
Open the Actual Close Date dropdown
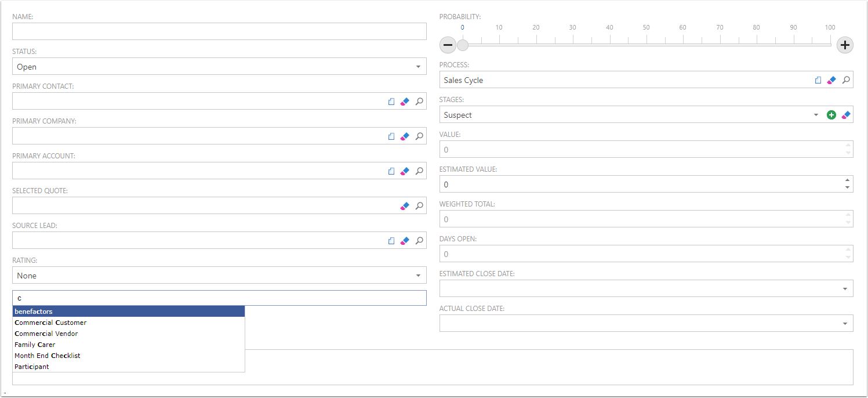(x=845, y=323)
